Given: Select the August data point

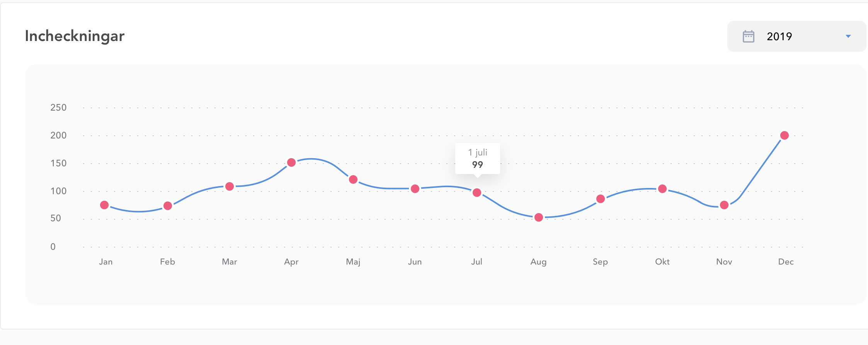Looking at the screenshot, I should 539,217.
